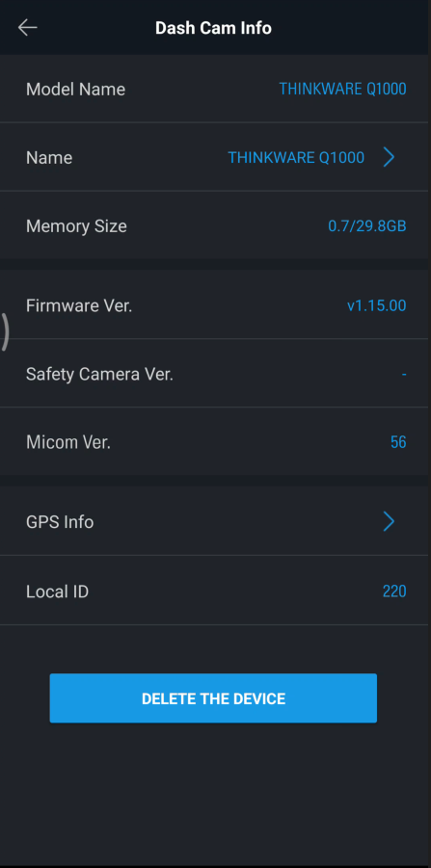Tap the v1.15.00 firmware version
This screenshot has width=431, height=868.
pyautogui.click(x=376, y=305)
